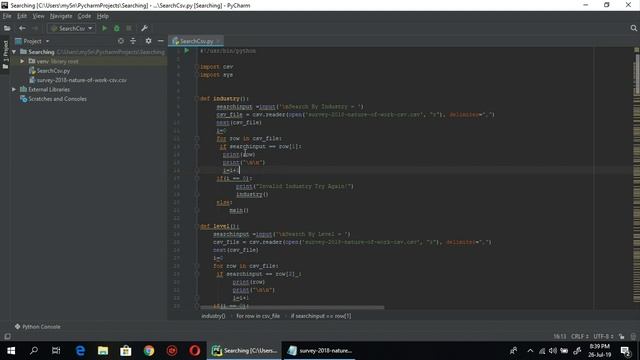The height and width of the screenshot is (360, 640).
Task: Open Windows taskbar search
Action: (34, 351)
